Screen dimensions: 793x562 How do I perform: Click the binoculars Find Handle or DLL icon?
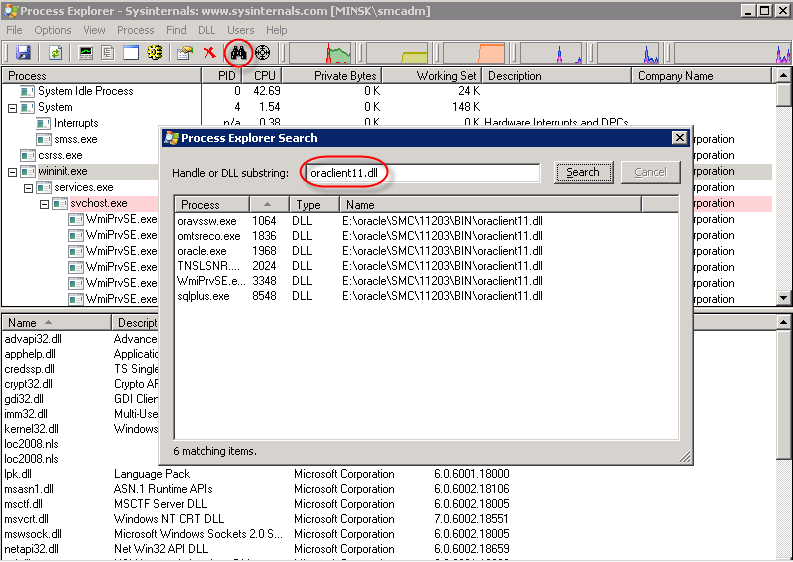click(238, 52)
